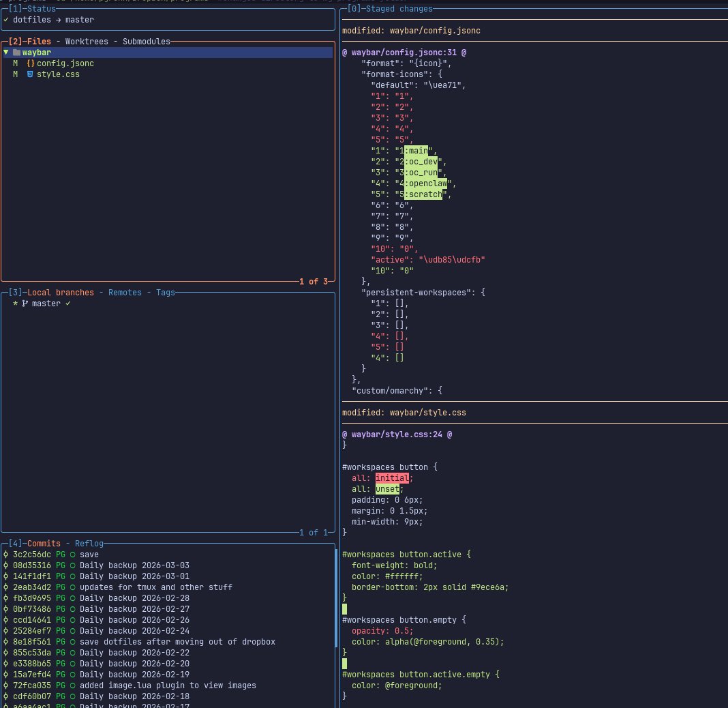Click the CSS file icon beside style.css
Image resolution: width=728 pixels, height=708 pixels.
click(30, 74)
